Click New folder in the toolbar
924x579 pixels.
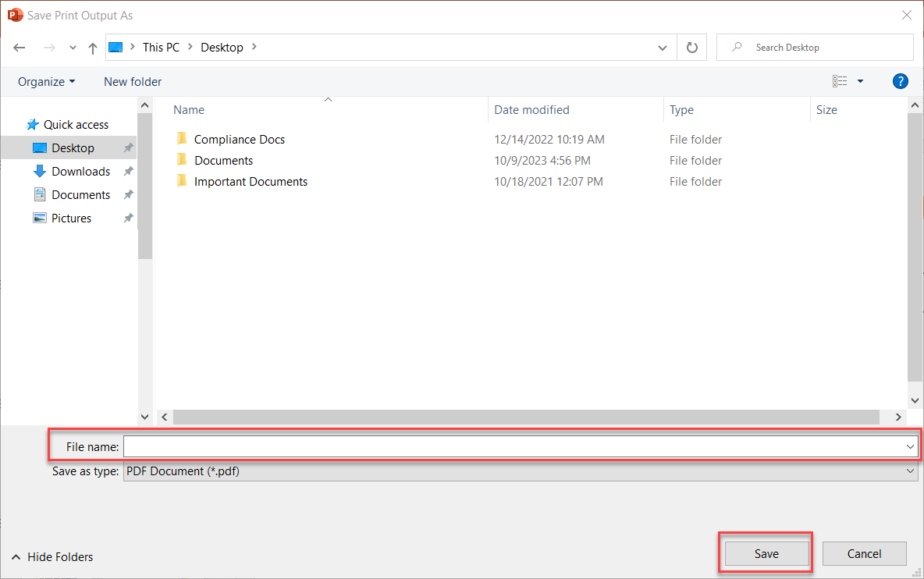point(133,82)
